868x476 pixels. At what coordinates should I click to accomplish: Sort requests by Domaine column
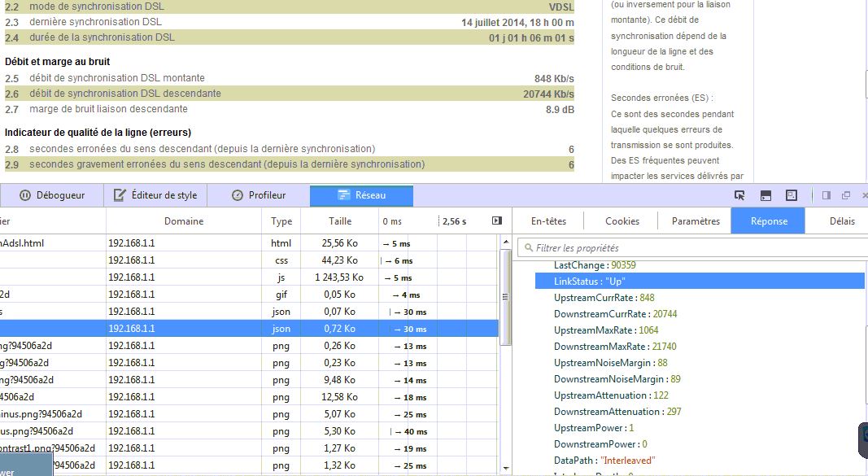click(x=184, y=221)
